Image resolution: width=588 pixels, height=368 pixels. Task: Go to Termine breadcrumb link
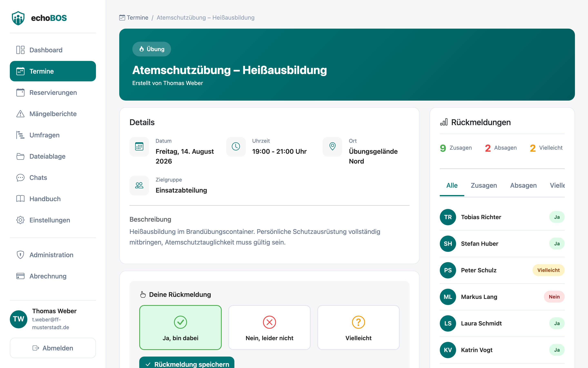pyautogui.click(x=134, y=18)
